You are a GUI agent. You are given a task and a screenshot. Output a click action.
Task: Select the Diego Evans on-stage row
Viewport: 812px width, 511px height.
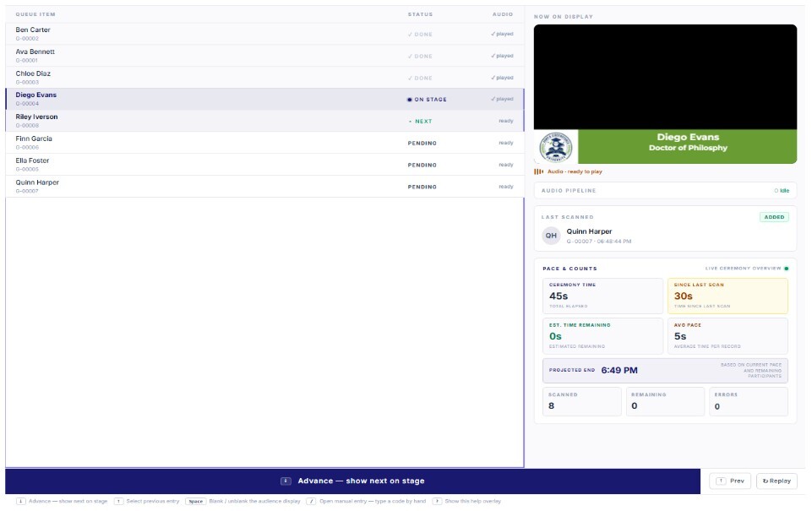tap(264, 99)
